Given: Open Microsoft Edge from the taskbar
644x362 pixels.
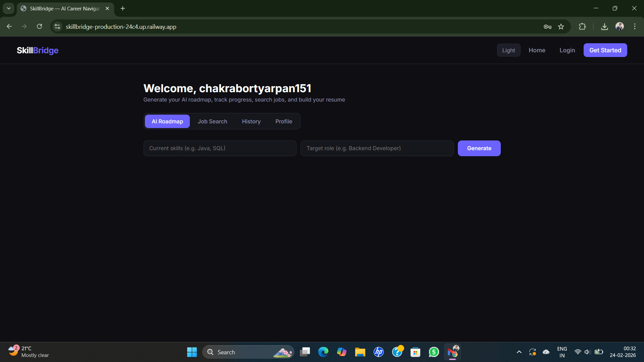Looking at the screenshot, I should [x=323, y=352].
